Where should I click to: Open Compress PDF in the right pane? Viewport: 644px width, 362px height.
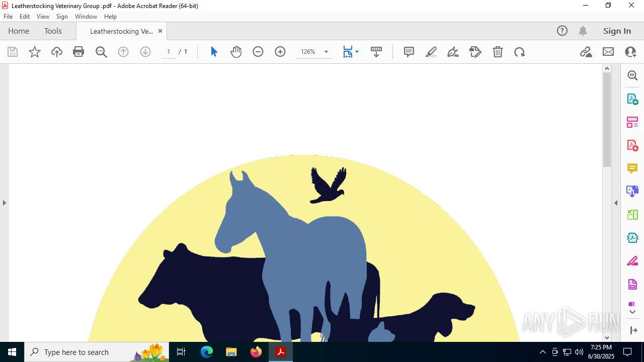pyautogui.click(x=632, y=238)
